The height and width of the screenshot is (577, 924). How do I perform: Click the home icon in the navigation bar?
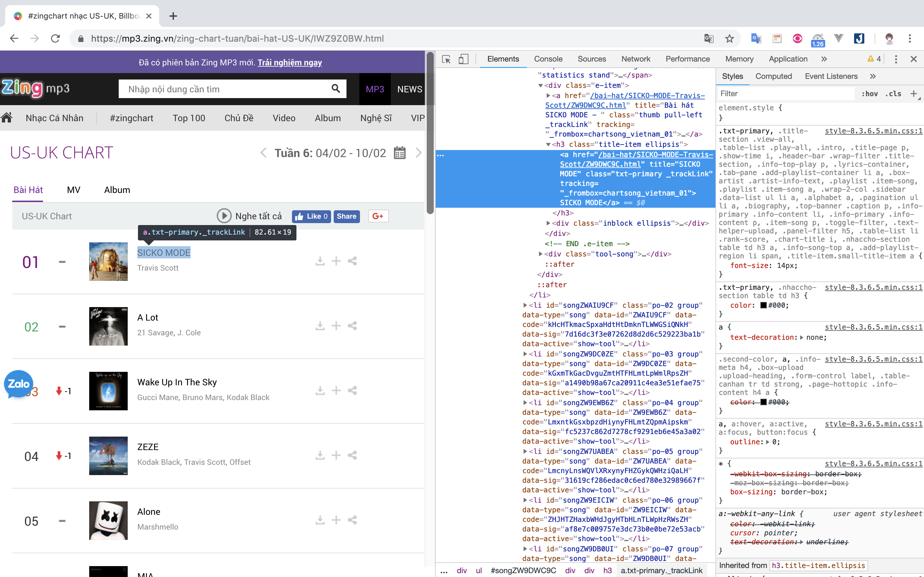tap(7, 118)
